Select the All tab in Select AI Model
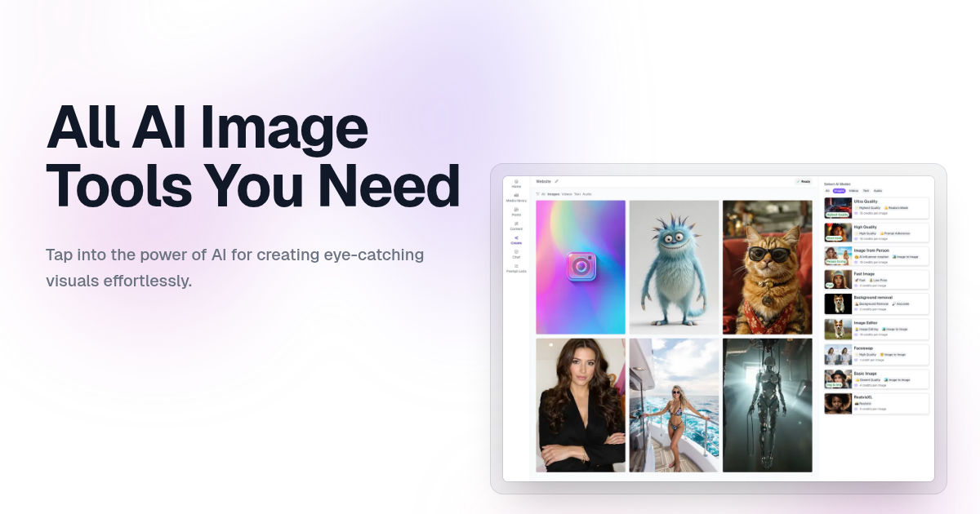980x514 pixels. 827,191
